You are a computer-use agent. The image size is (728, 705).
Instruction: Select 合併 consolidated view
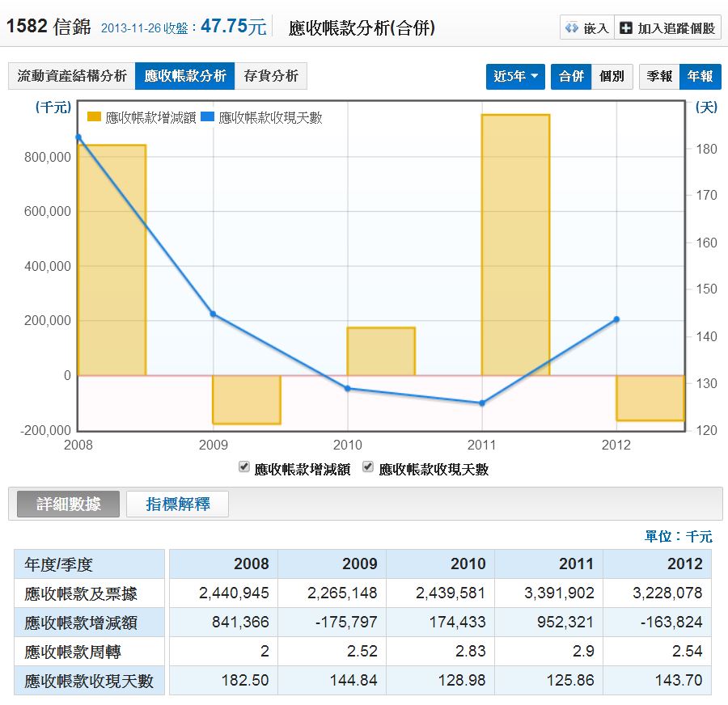571,76
